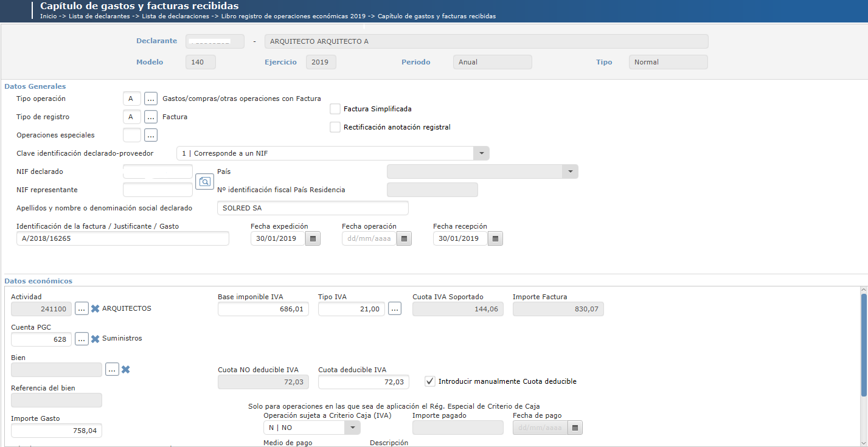Open the Tipo IVA lookup button
This screenshot has height=447, width=868.
[x=395, y=309]
